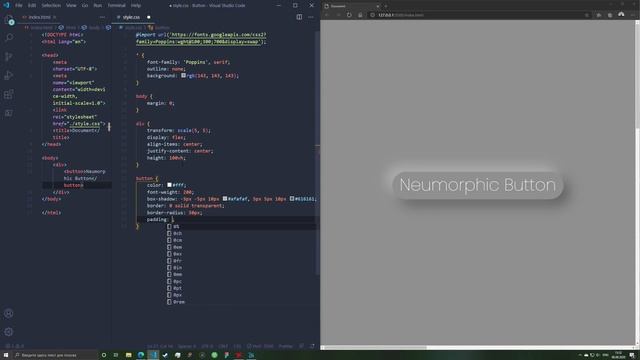Open Edge browser from taskbar

click(x=141, y=355)
